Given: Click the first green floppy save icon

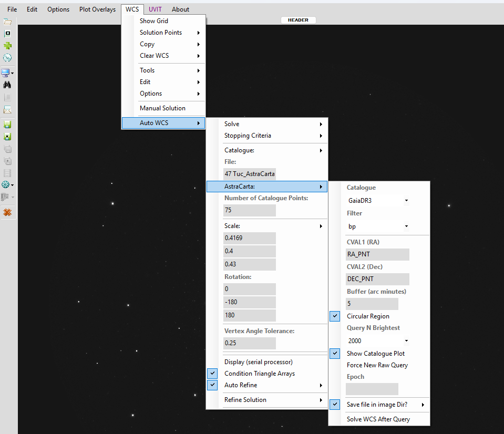Looking at the screenshot, I should [7, 125].
